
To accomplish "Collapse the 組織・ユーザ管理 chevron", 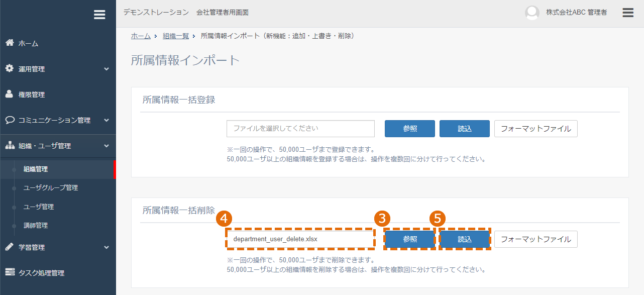I will point(106,146).
